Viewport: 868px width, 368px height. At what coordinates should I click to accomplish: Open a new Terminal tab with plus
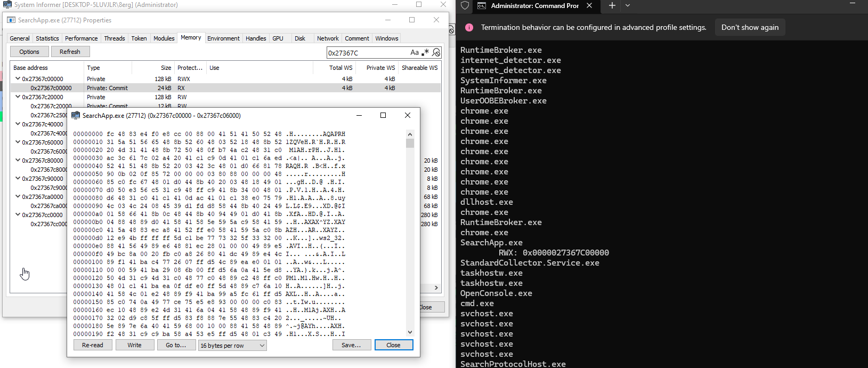612,5
